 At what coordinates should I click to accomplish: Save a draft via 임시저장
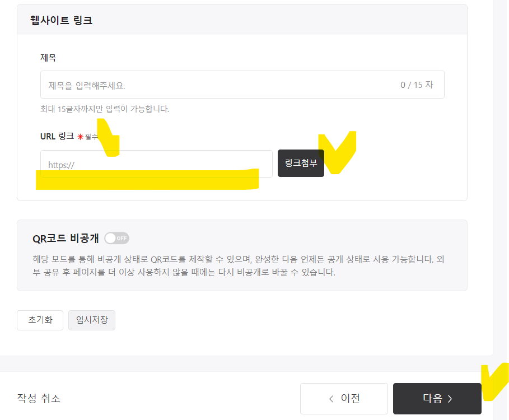point(91,320)
